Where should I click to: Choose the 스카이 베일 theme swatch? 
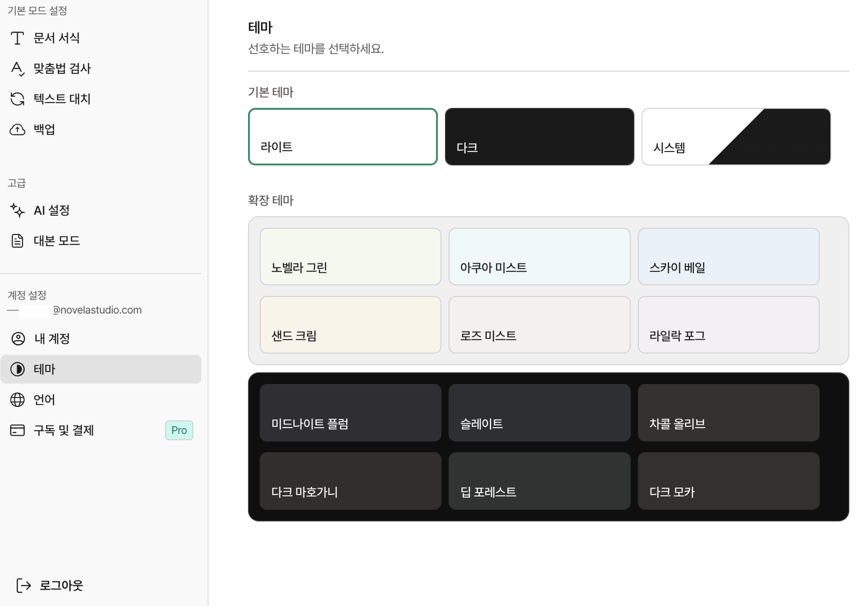(x=728, y=256)
